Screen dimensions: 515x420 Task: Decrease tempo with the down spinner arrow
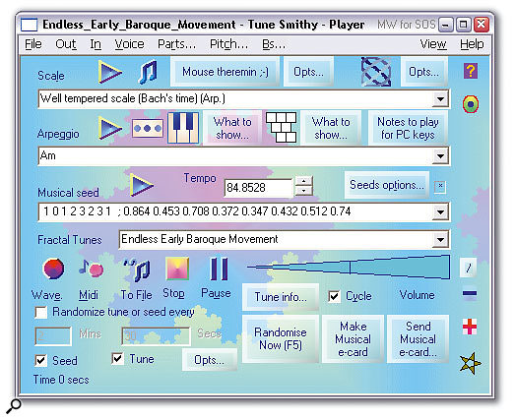[x=304, y=190]
